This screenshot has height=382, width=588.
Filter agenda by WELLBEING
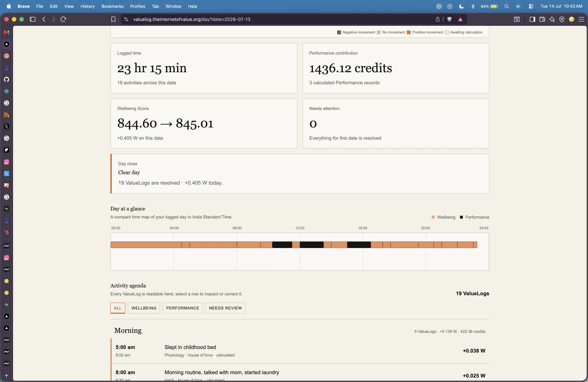(x=144, y=308)
